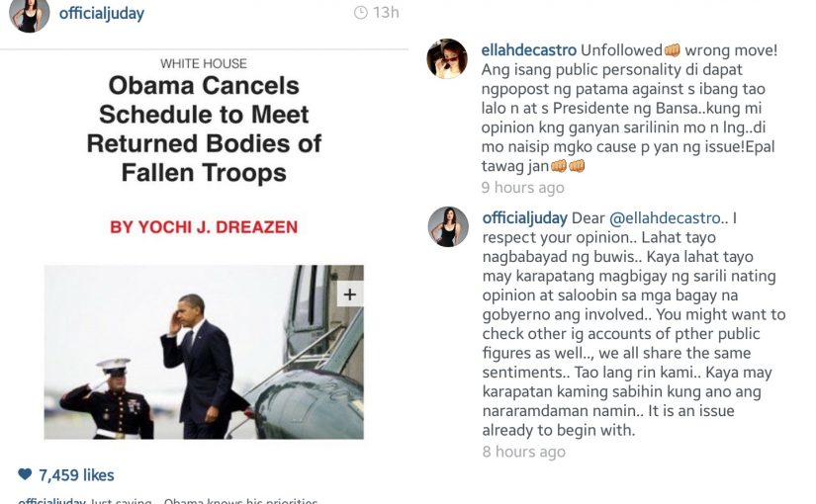Tap the By Yochi J. Dreazen byline

coord(204,227)
